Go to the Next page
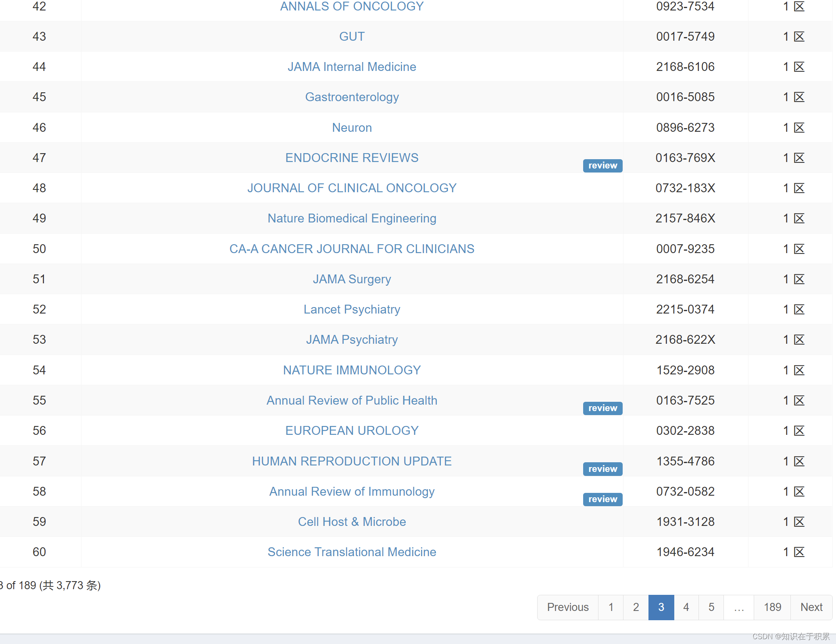This screenshot has height=644, width=836. click(811, 607)
